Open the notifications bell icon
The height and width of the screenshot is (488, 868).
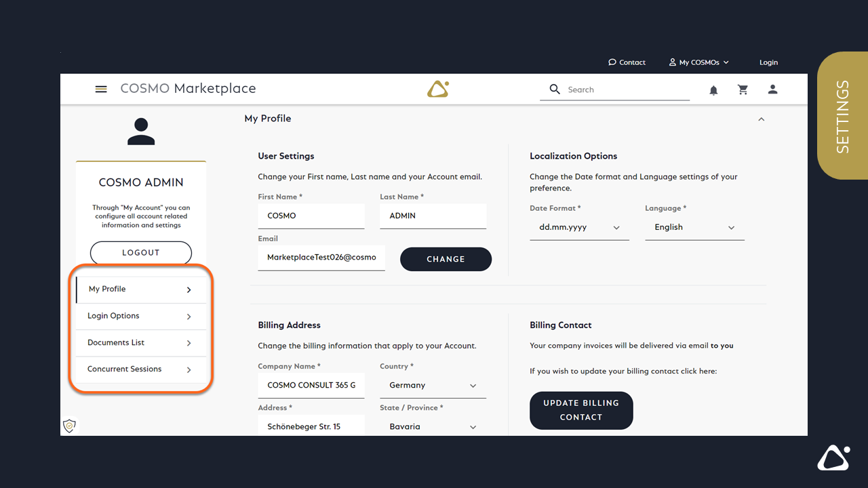pos(713,89)
